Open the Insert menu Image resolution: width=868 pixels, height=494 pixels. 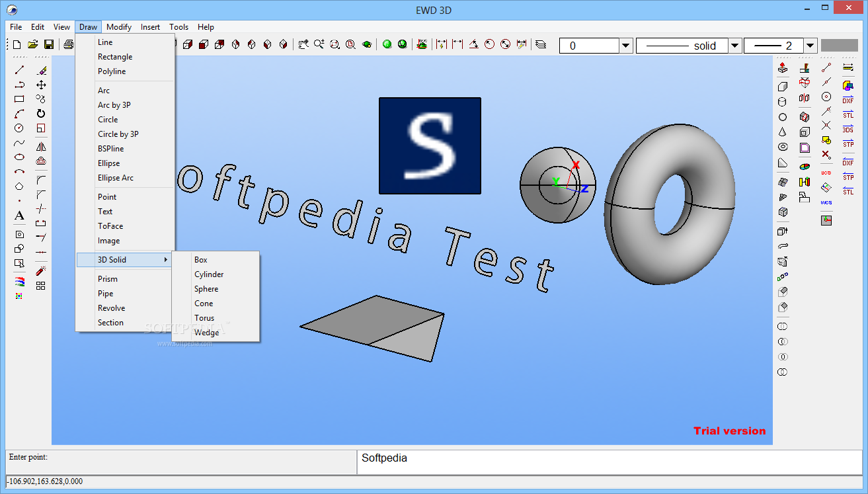pyautogui.click(x=150, y=27)
